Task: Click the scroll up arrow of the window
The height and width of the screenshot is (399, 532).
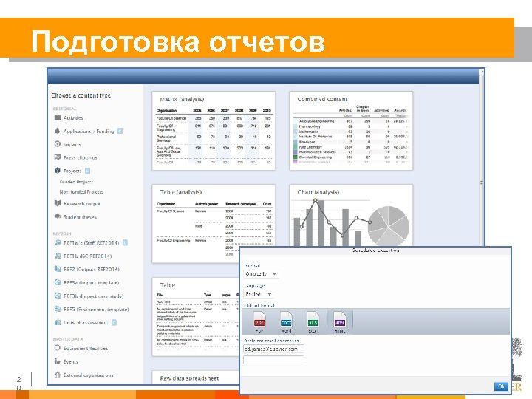Action: coord(482,72)
